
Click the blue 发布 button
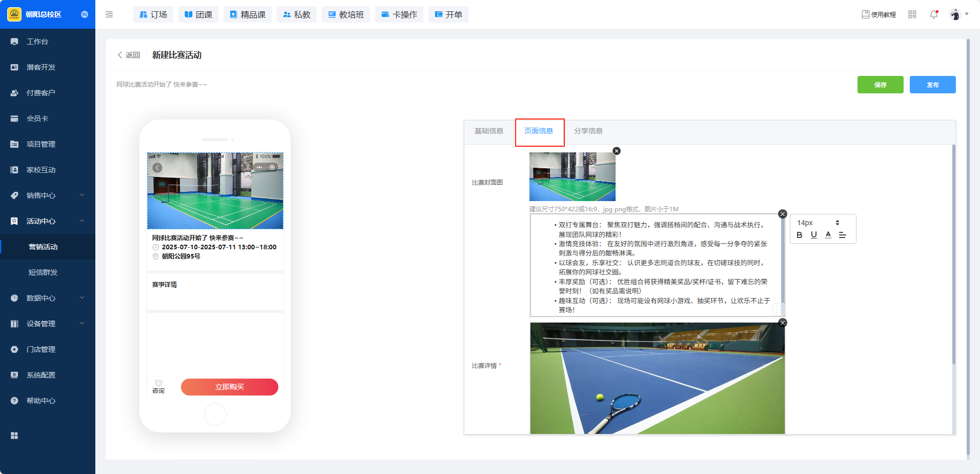point(932,85)
